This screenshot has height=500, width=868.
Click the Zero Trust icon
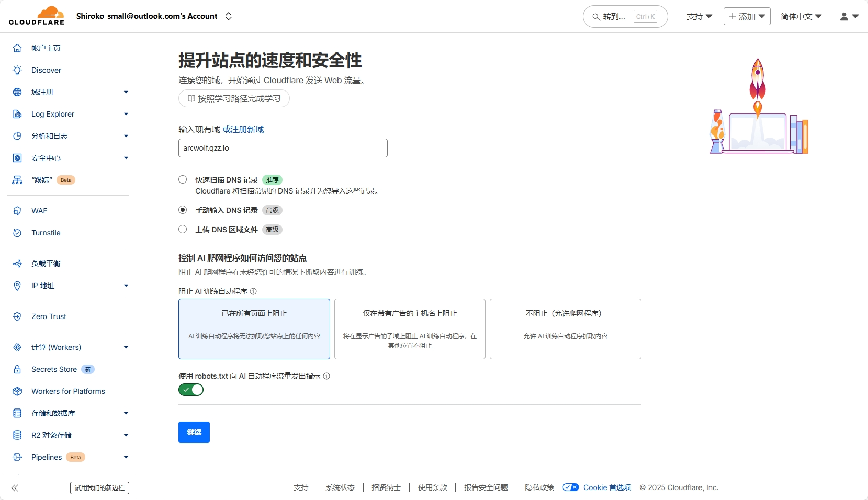[x=17, y=316]
